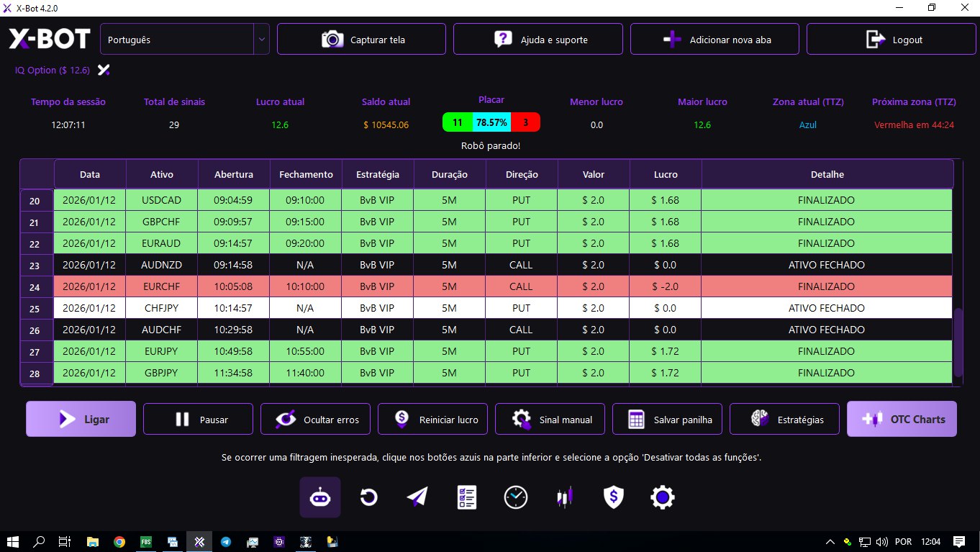Click the circular refresh arrow icon

(x=369, y=497)
